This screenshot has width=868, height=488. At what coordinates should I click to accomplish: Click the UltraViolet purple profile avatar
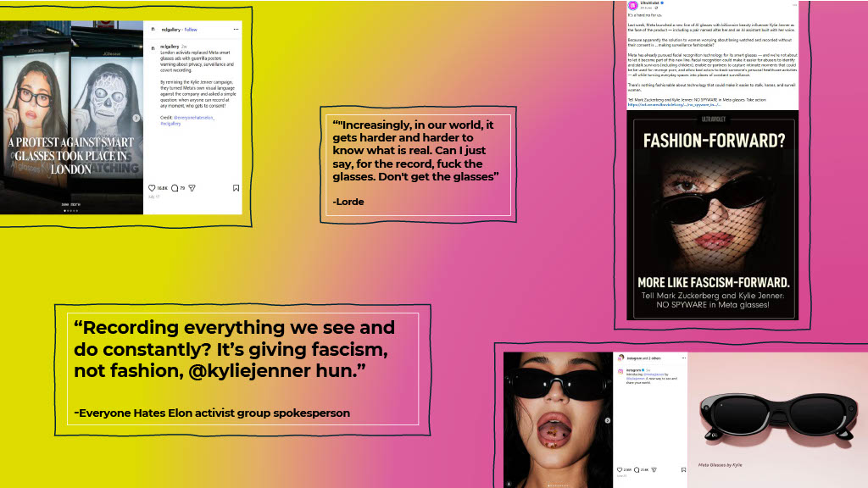(x=632, y=6)
